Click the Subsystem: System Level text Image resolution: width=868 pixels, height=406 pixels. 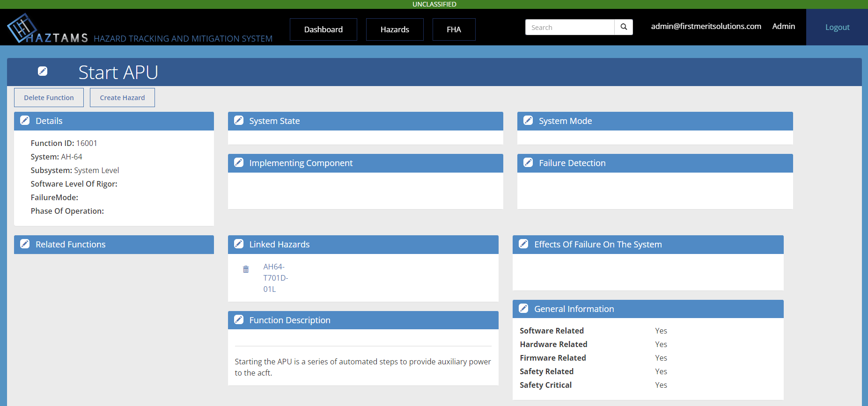coord(75,170)
